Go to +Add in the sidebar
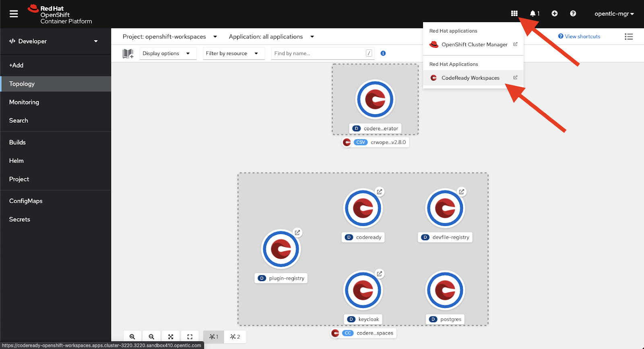Image resolution: width=644 pixels, height=349 pixels. [x=56, y=65]
